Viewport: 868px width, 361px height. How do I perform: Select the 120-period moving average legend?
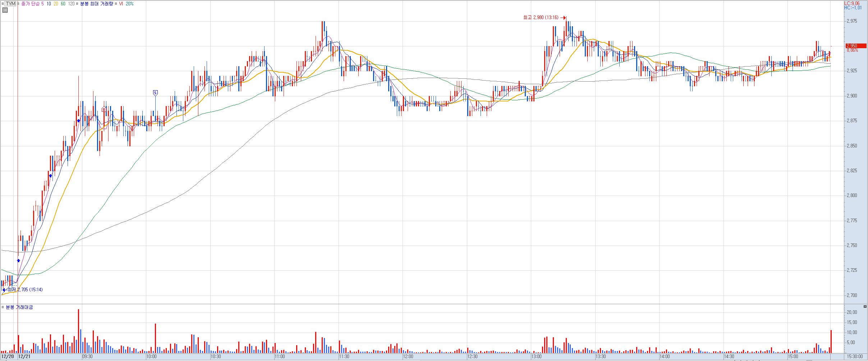pos(71,4)
